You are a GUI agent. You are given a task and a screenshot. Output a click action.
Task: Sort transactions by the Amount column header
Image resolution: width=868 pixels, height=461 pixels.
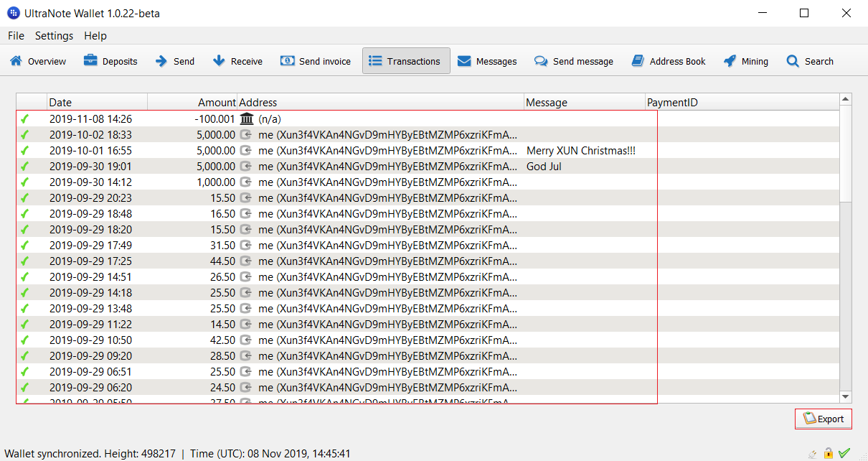(x=192, y=103)
